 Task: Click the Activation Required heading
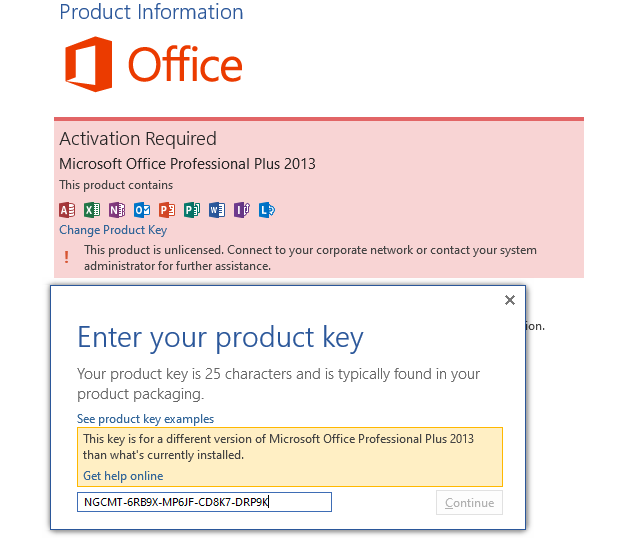coord(138,139)
